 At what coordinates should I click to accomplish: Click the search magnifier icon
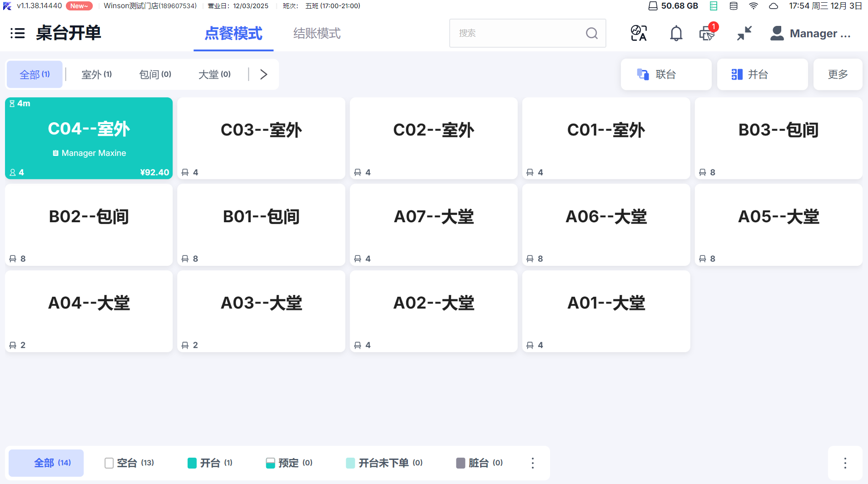point(591,33)
